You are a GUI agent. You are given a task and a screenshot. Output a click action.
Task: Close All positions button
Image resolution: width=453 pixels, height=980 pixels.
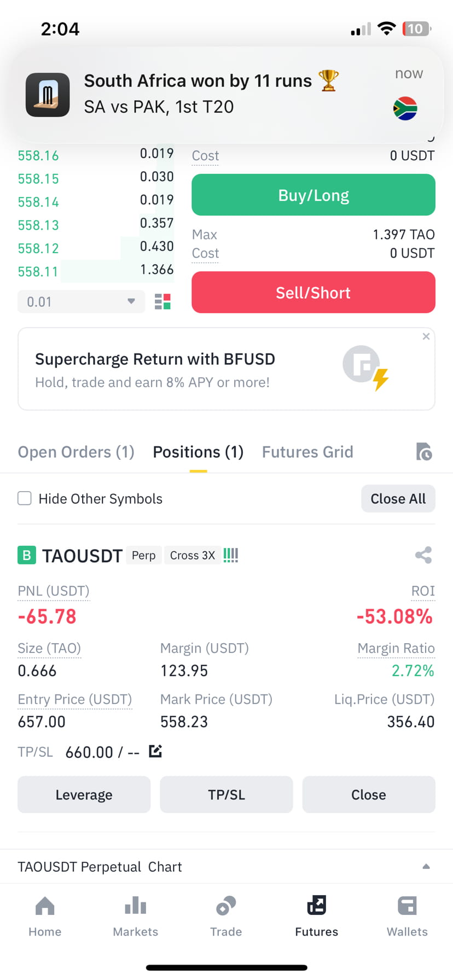coord(398,498)
